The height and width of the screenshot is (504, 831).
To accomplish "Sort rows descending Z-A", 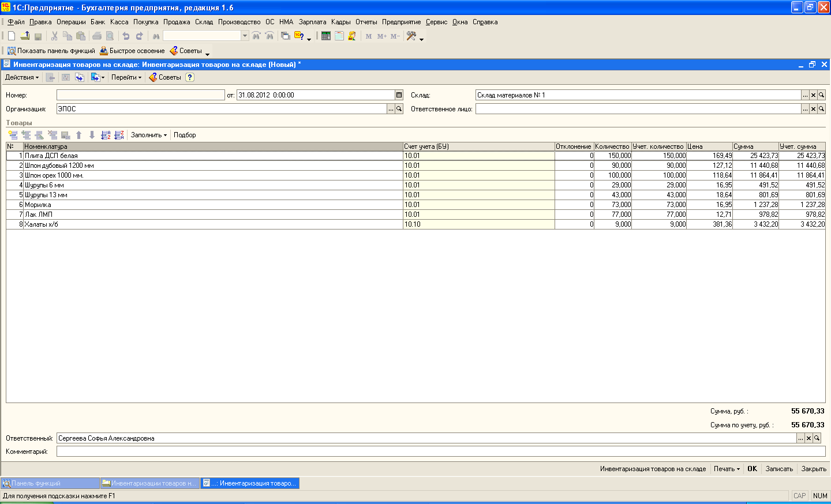I will [x=119, y=135].
